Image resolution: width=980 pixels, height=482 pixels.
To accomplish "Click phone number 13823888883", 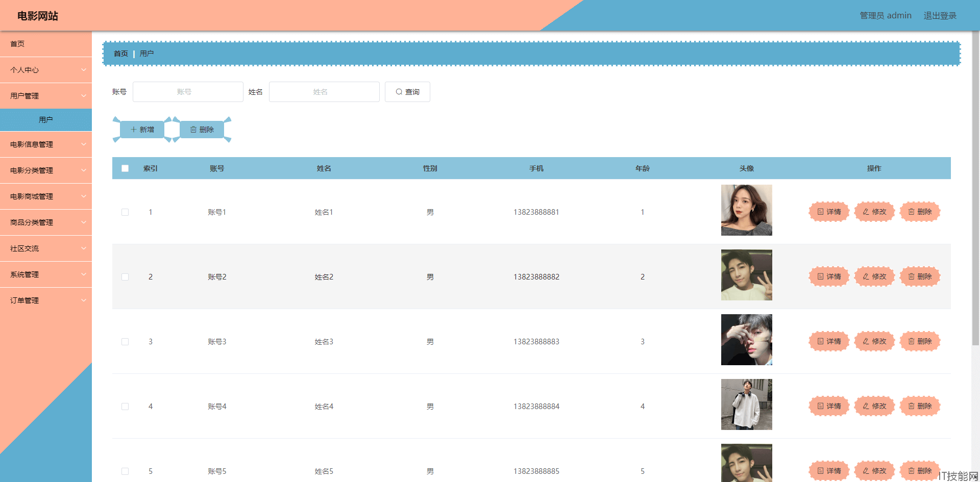I will pyautogui.click(x=536, y=342).
